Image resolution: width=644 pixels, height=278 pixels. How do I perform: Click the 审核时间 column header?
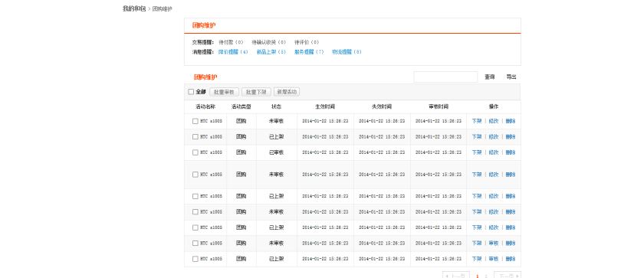point(439,106)
